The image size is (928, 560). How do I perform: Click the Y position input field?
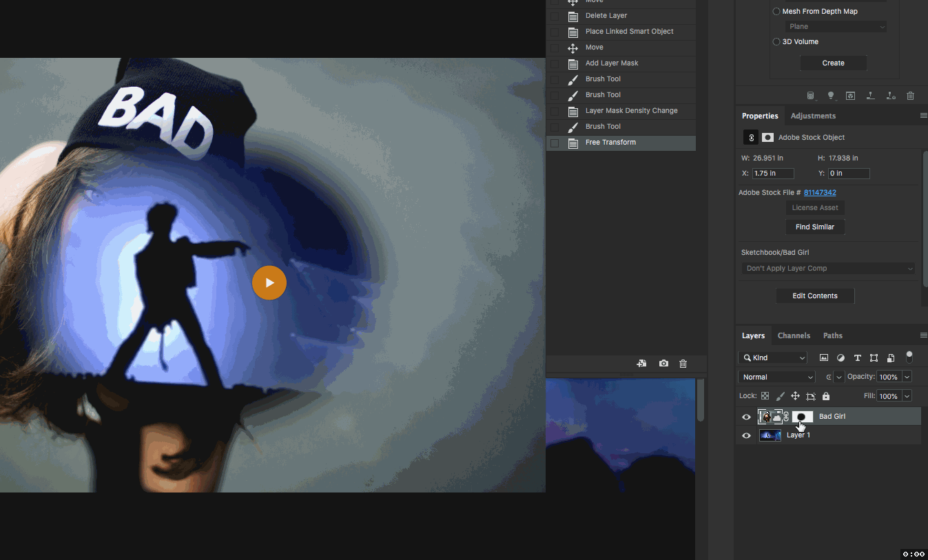849,174
